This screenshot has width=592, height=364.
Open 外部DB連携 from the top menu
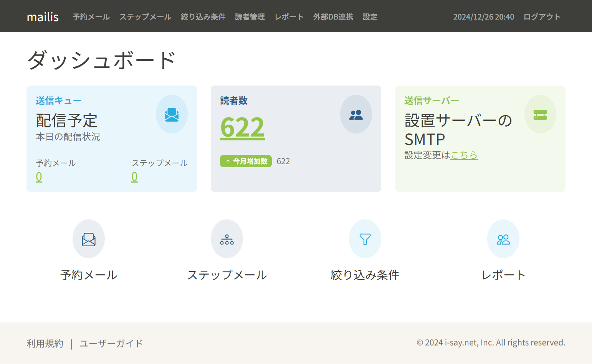tap(333, 17)
